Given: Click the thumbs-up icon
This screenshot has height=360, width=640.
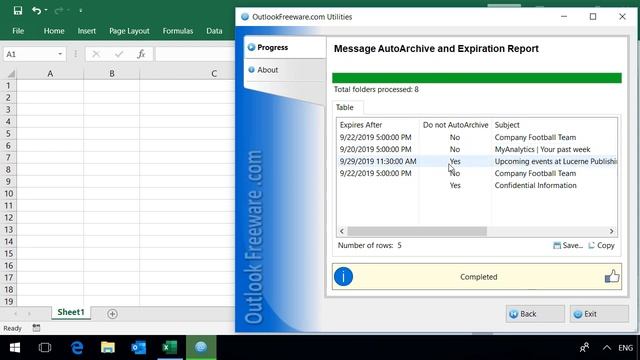Looking at the screenshot, I should 612,277.
